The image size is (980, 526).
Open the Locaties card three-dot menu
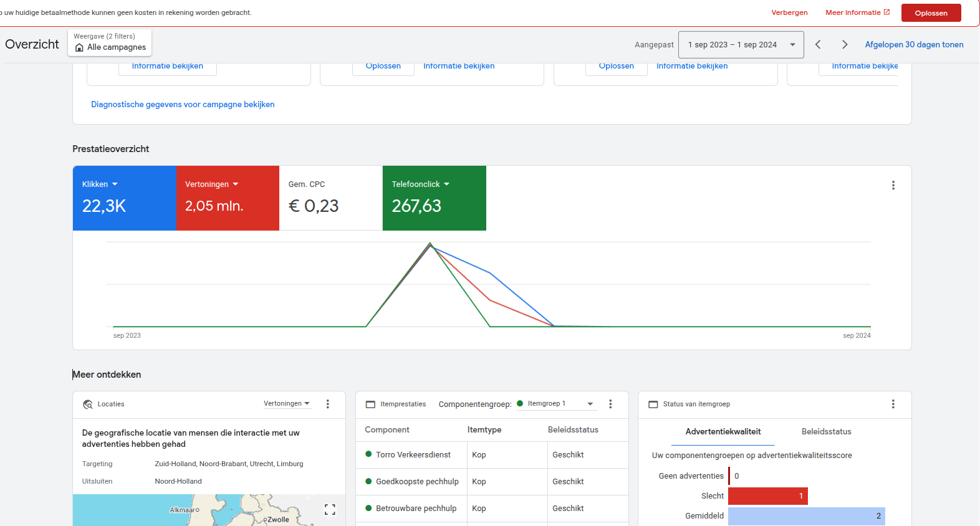[x=328, y=404]
